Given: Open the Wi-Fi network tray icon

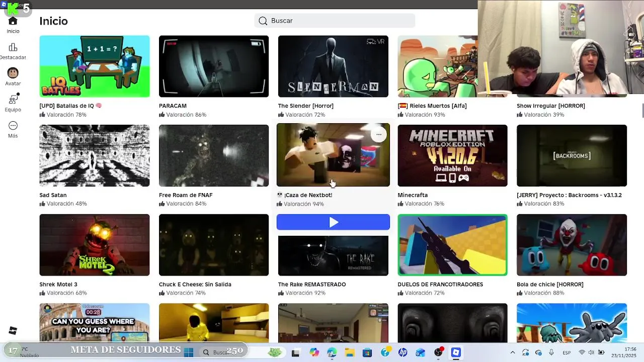Looking at the screenshot, I should 582,352.
